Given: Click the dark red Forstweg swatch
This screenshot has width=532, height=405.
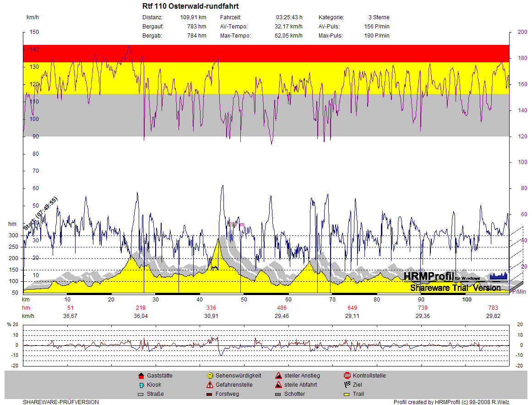Looking at the screenshot, I should [210, 394].
